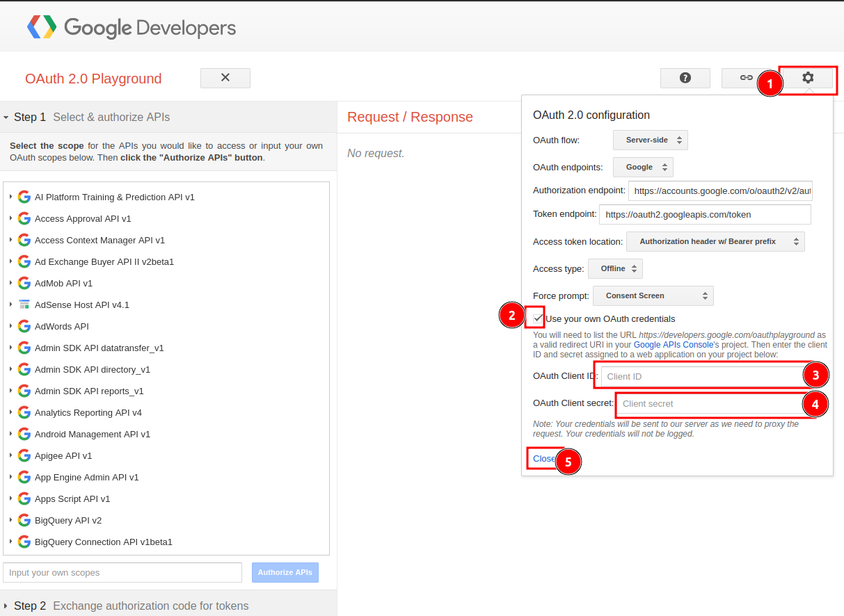Open the Force prompt Consent Screen dropdown
Image resolution: width=844 pixels, height=616 pixels.
(653, 295)
